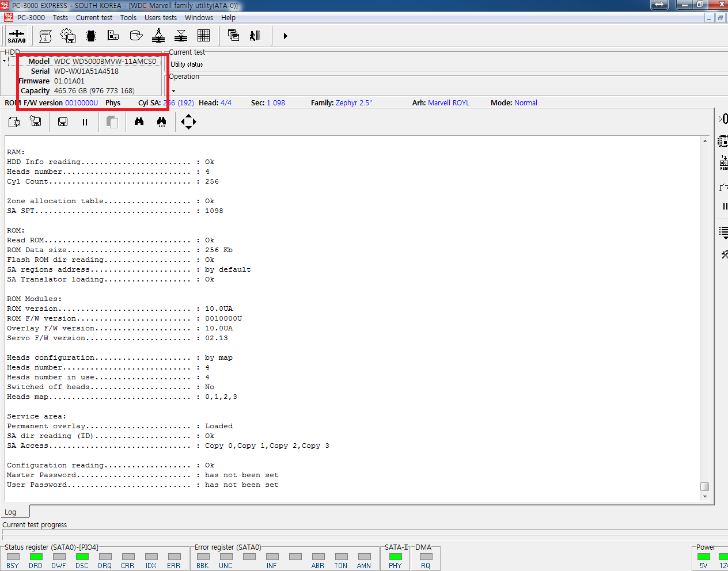Open the Help menu
This screenshot has width=728, height=571.
tap(228, 17)
